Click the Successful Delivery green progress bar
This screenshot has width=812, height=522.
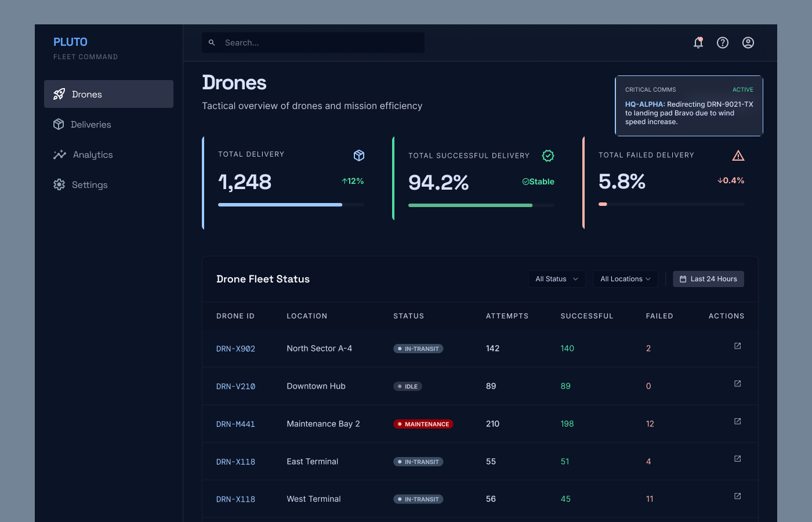481,205
